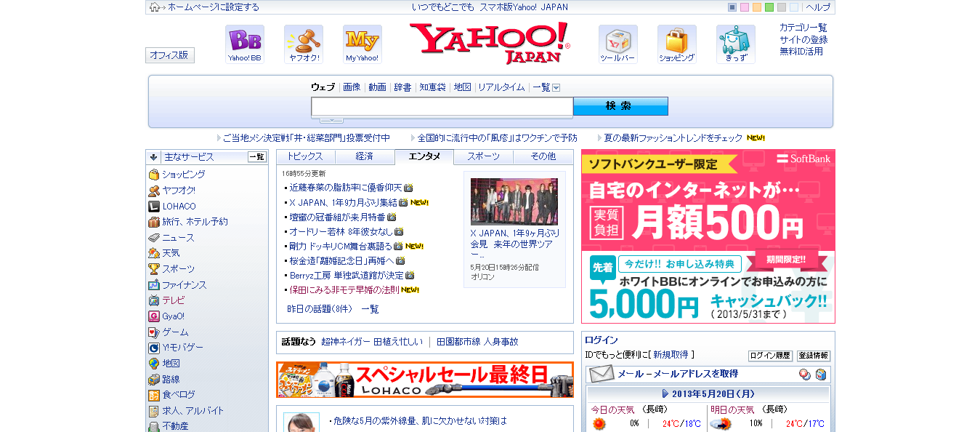Switch to the 経済 tab
The image size is (980, 432).
click(x=365, y=156)
